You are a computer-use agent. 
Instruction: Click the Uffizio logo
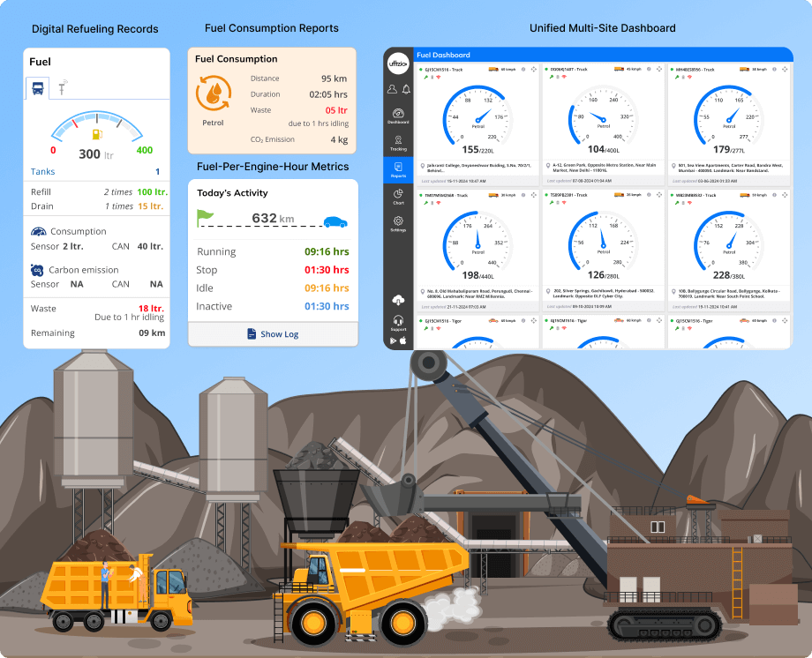[x=398, y=65]
